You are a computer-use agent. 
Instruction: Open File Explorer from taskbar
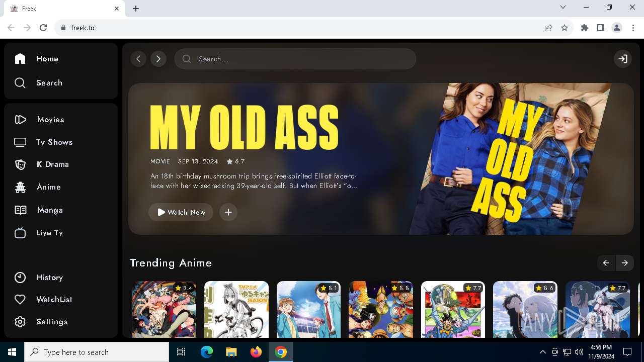point(231,352)
